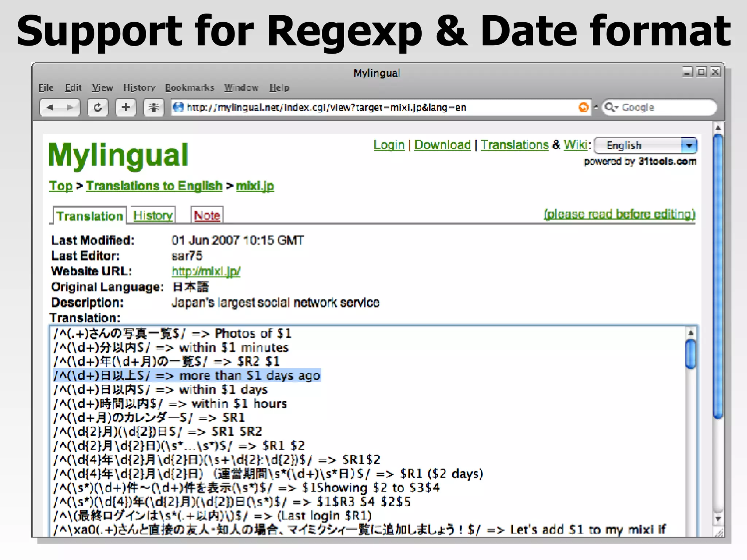Select the Translation tab
Viewport: 747px width, 560px height.
90,215
